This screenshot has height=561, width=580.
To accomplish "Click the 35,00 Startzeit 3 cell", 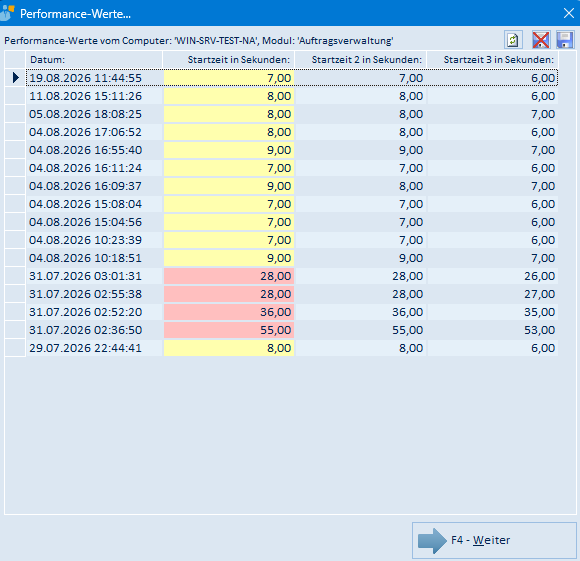I will coord(493,312).
